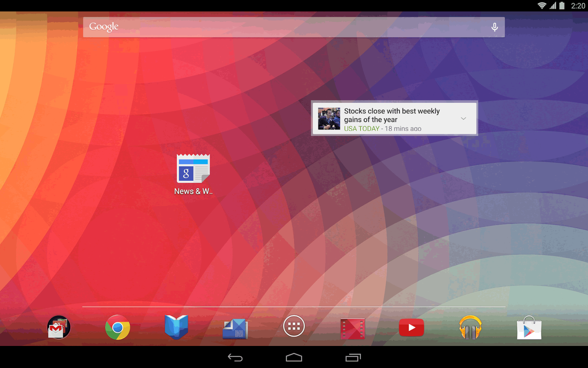This screenshot has height=368, width=588.
Task: Open the "Stocks close with best weekly gains" headline
Action: coord(392,115)
